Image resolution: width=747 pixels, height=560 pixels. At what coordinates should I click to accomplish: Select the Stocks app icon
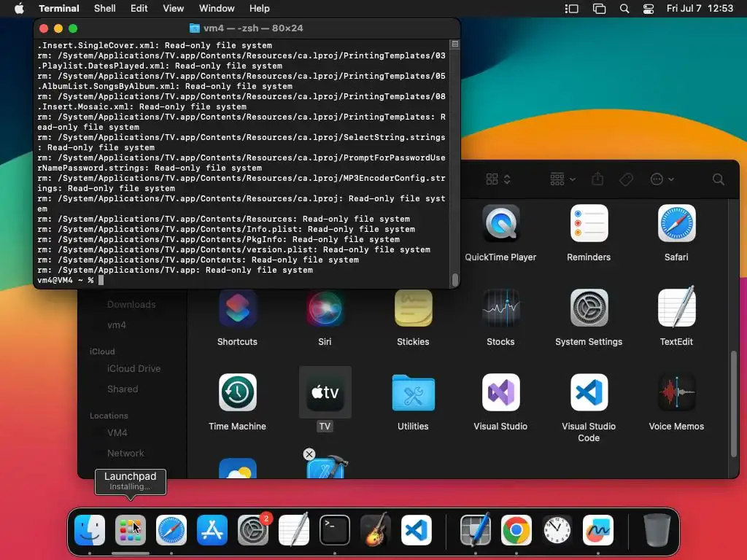point(500,308)
